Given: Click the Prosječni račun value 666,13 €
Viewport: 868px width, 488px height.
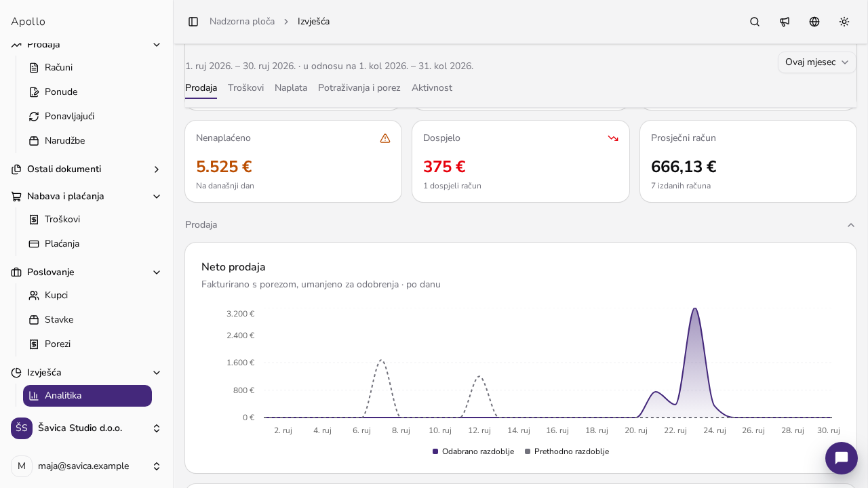Looking at the screenshot, I should [684, 167].
